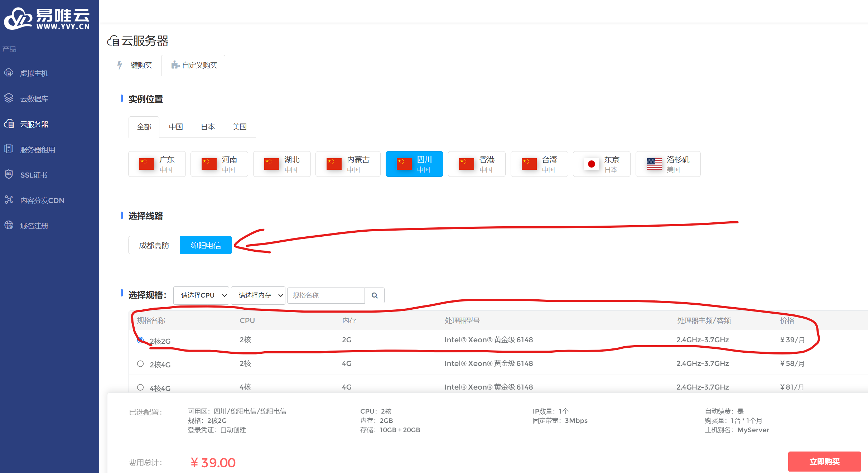This screenshot has width=868, height=473.
Task: Open the 请选择内存 dropdown
Action: coord(258,295)
